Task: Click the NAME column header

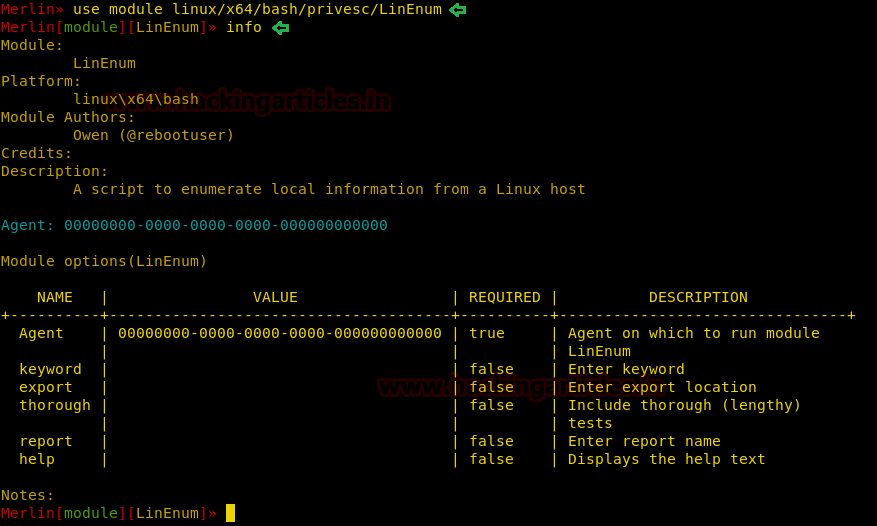Action: (x=55, y=297)
